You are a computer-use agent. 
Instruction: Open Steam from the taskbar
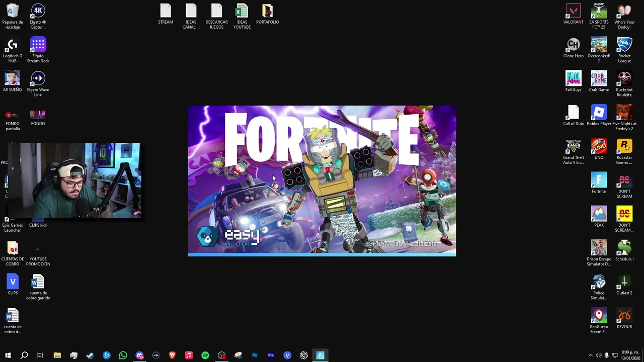[90, 355]
